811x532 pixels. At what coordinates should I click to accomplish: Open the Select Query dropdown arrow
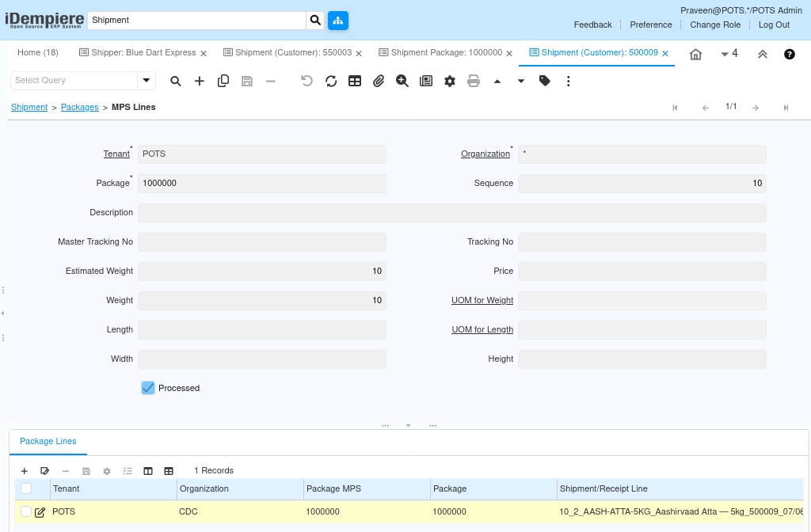147,81
